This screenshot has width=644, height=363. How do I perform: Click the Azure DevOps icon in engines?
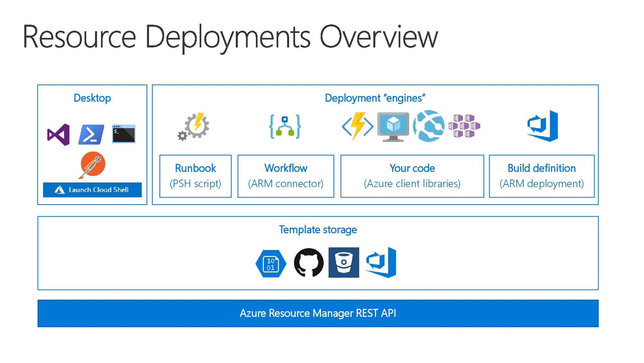(542, 126)
